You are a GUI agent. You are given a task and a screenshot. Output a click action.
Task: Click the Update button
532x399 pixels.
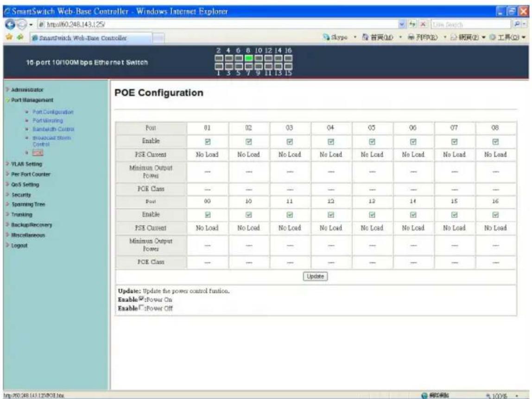pyautogui.click(x=315, y=276)
